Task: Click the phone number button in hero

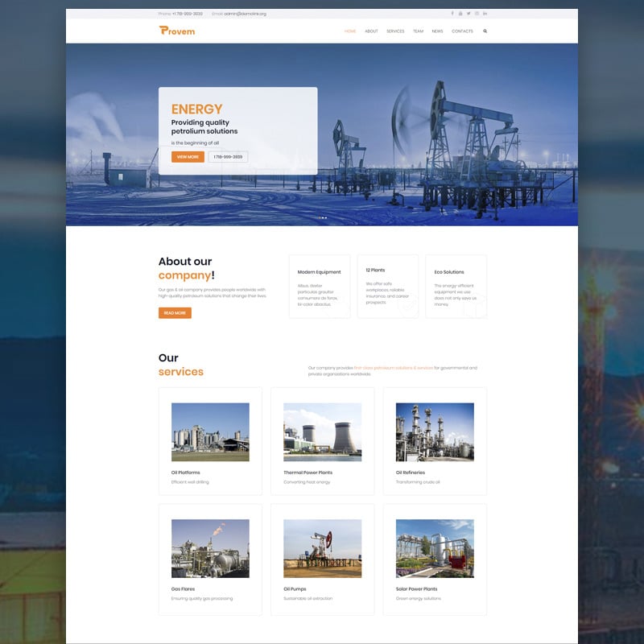Action: click(228, 157)
